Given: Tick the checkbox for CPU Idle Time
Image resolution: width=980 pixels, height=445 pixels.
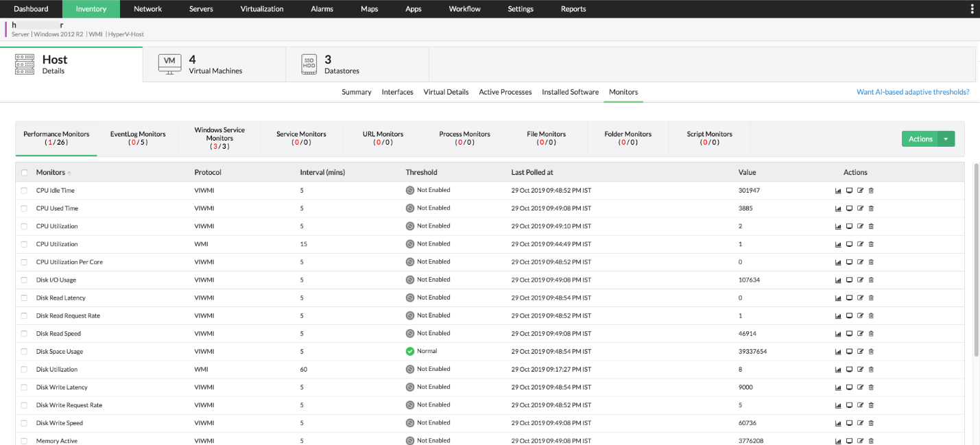Looking at the screenshot, I should [x=25, y=191].
